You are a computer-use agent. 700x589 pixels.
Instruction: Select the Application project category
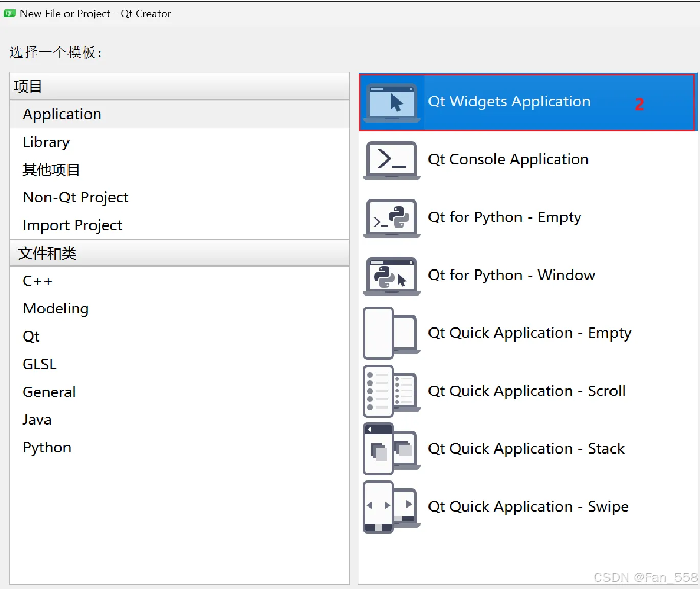tap(179, 115)
